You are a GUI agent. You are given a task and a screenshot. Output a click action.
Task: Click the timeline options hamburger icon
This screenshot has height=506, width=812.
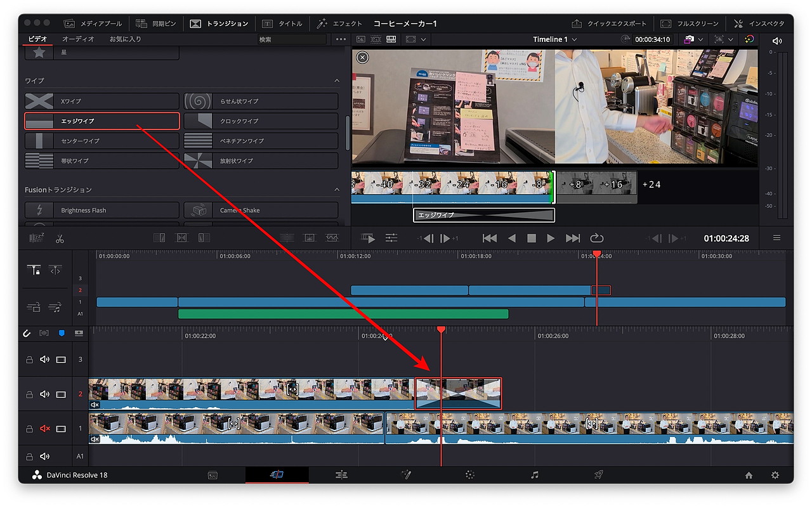(x=777, y=238)
